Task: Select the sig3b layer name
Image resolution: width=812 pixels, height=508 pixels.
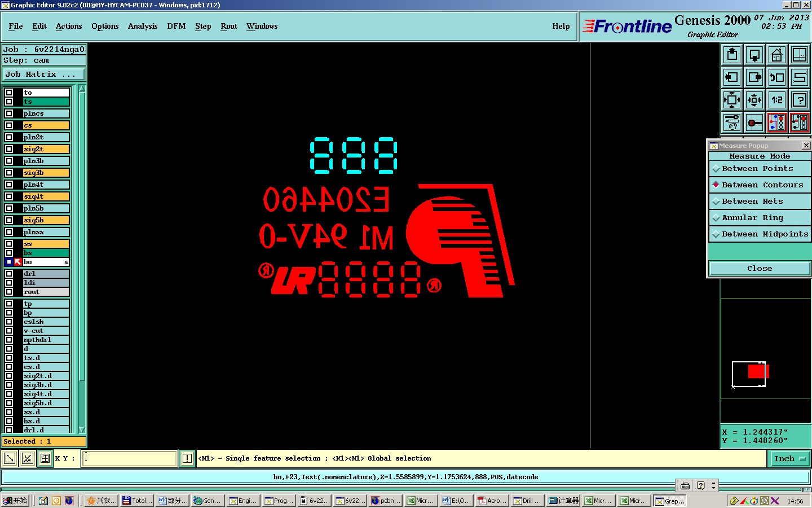Action: pyautogui.click(x=46, y=173)
